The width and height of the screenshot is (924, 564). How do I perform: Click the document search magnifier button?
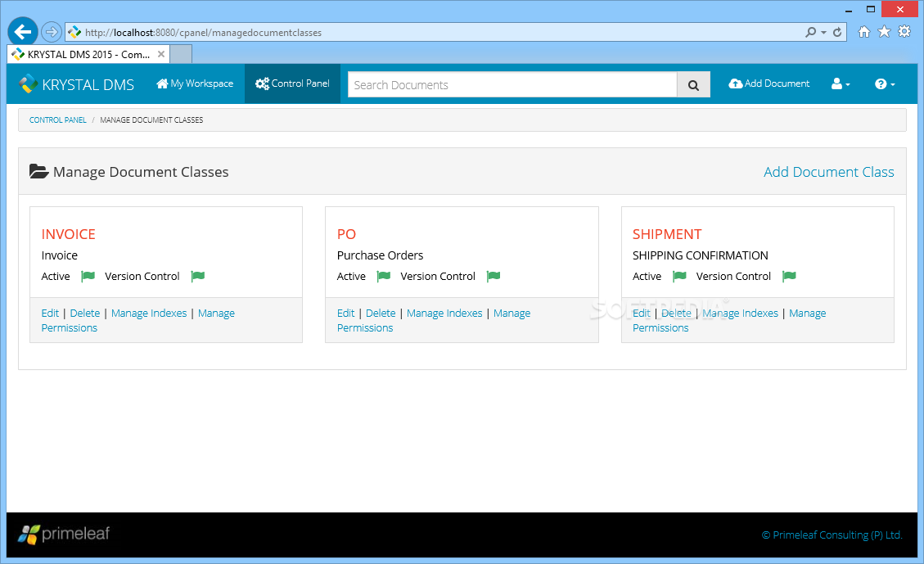(x=693, y=85)
